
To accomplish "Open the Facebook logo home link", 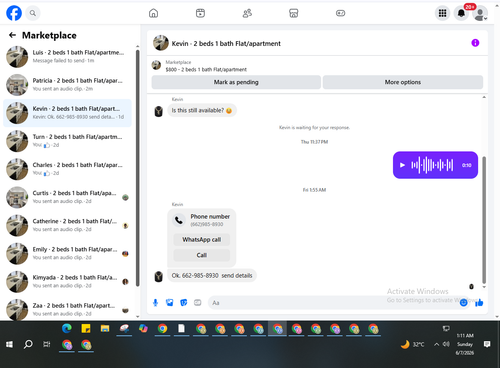I will [x=14, y=13].
